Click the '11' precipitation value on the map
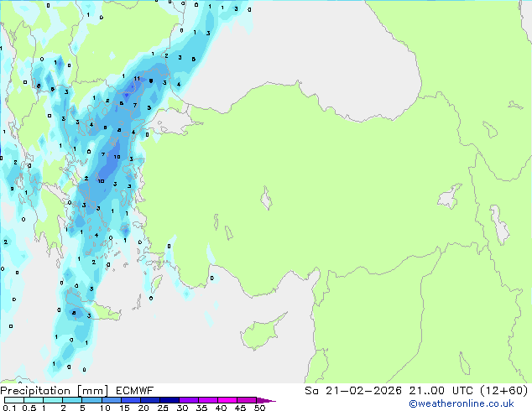This screenshot has height=411, width=532. [x=137, y=78]
